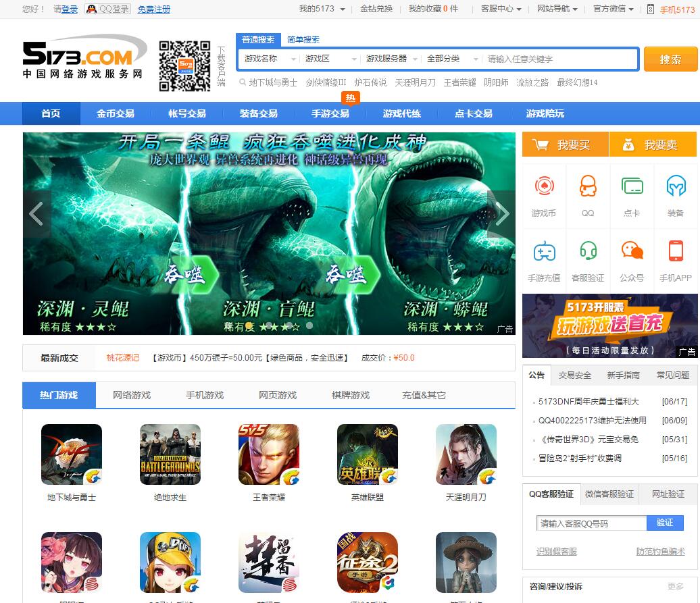Open the 地下城与勇士 game icon
This screenshot has height=603, width=700.
pos(72,454)
